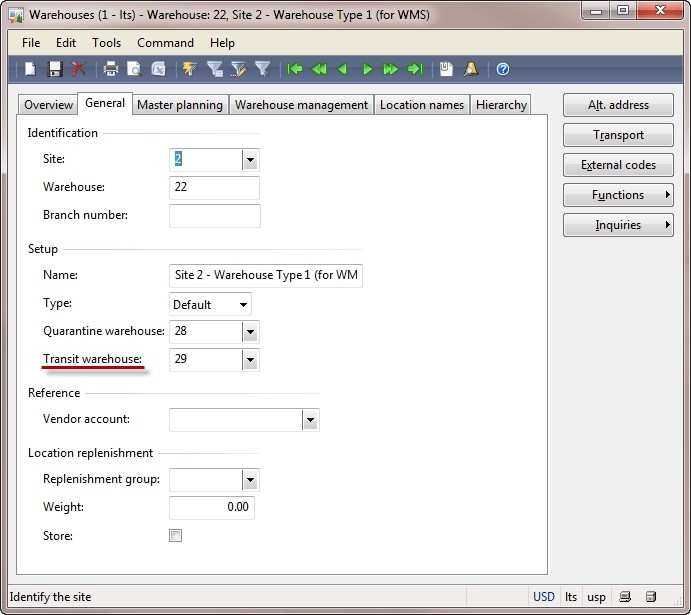Viewport: 691px width, 615px height.
Task: Click the External codes button
Action: click(618, 165)
